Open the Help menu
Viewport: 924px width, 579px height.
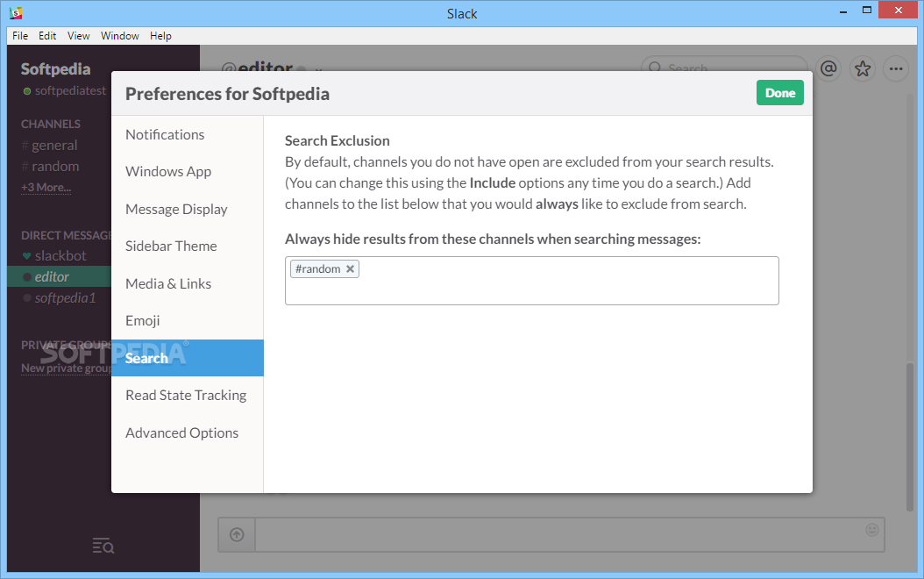click(x=160, y=36)
